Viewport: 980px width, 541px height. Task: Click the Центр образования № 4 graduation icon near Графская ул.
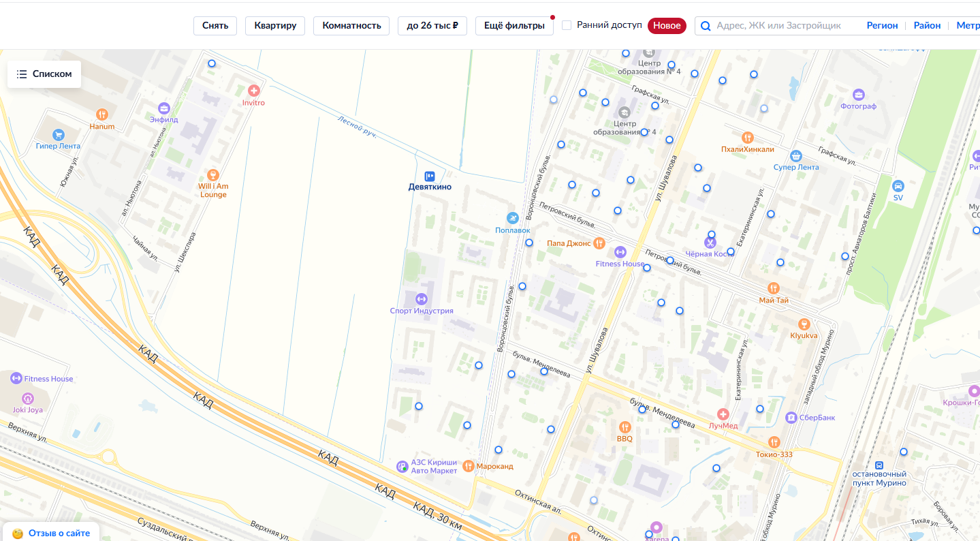coord(624,112)
